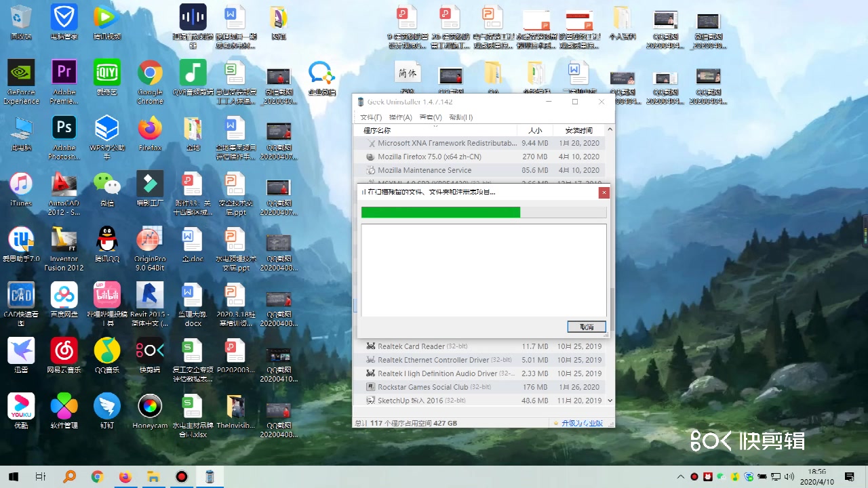Expand hidden system tray icons

pyautogui.click(x=681, y=476)
